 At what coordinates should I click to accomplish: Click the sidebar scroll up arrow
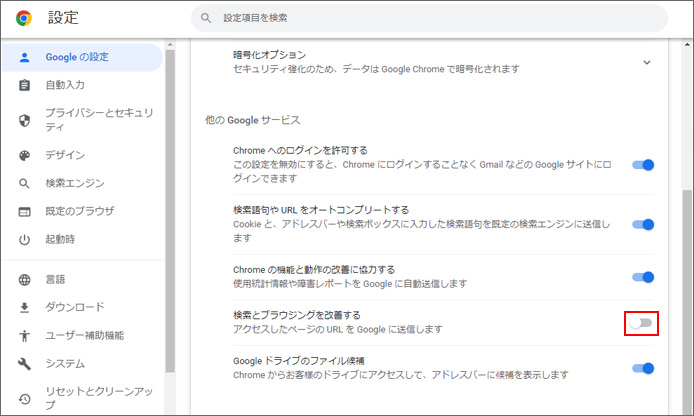170,45
